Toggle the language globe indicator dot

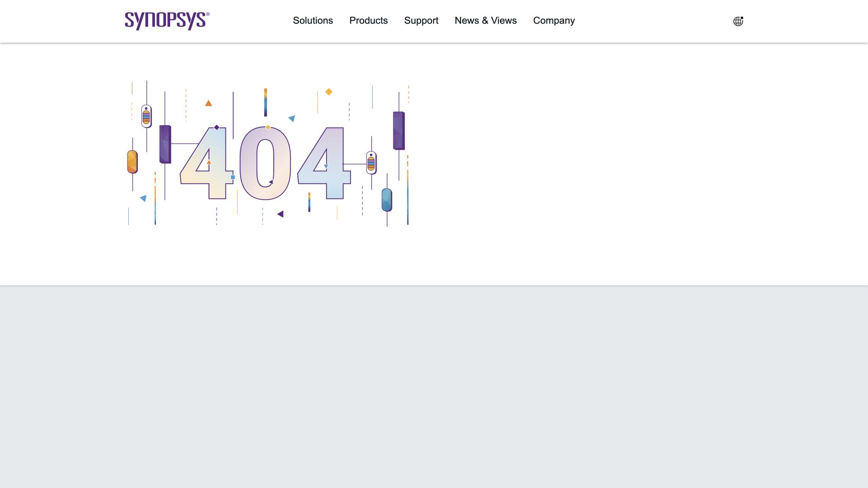click(741, 18)
